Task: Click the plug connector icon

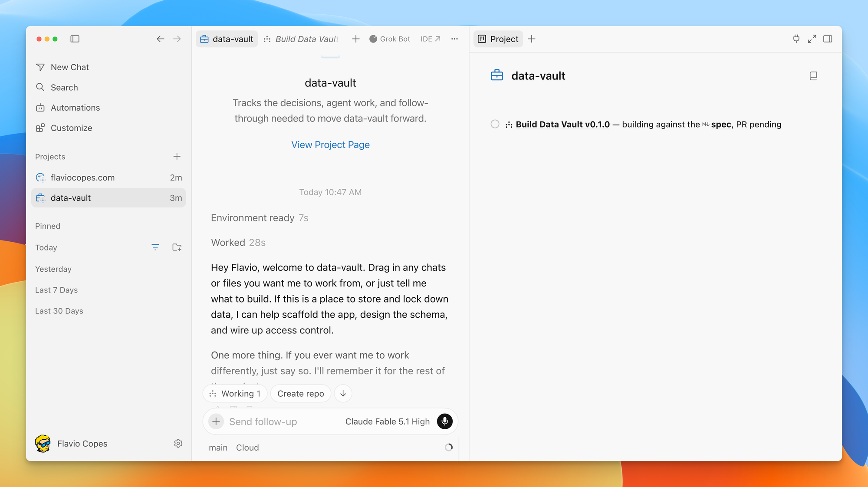Action: click(796, 39)
